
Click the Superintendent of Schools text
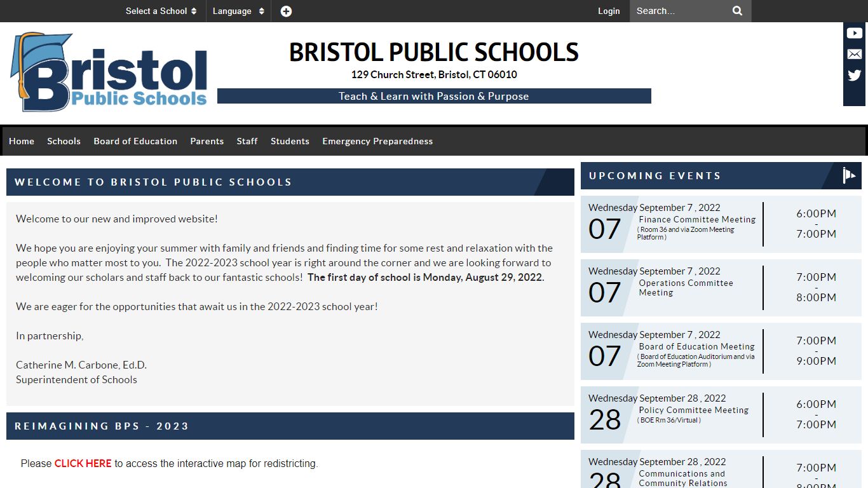point(76,379)
